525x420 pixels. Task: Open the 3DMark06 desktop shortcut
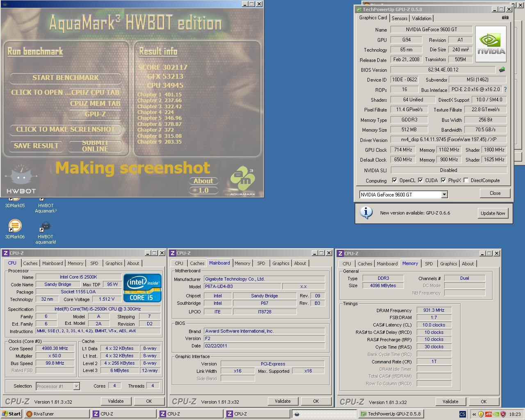pyautogui.click(x=15, y=229)
